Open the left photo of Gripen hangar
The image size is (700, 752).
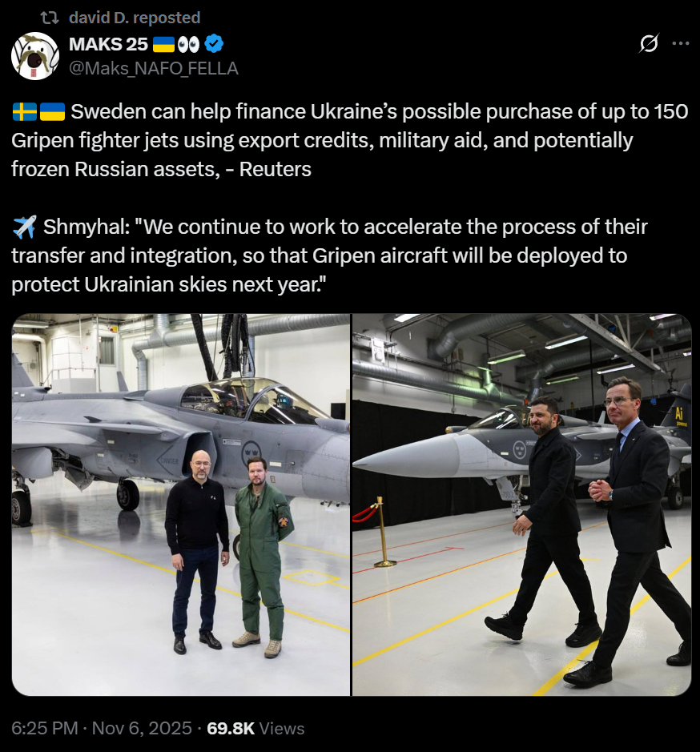tap(181, 505)
